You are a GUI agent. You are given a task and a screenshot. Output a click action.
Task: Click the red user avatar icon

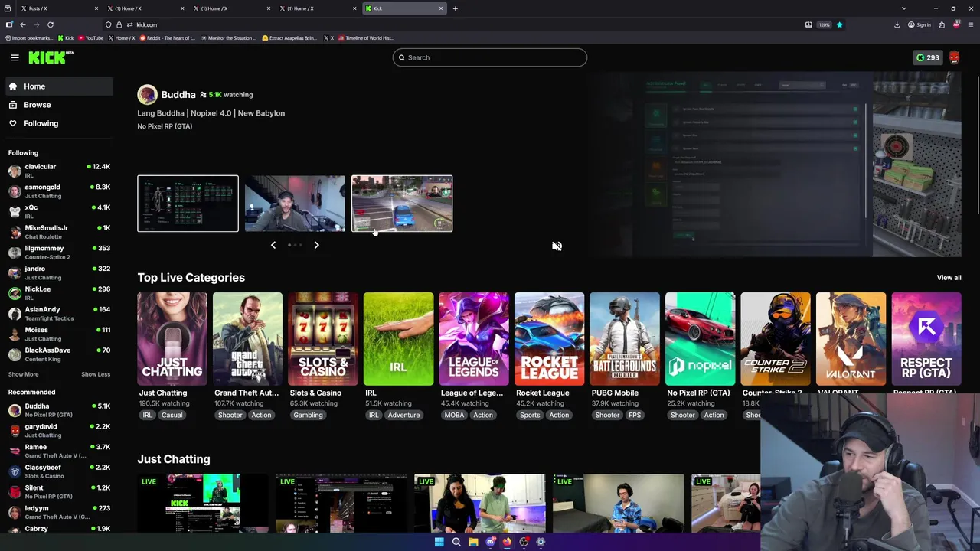pyautogui.click(x=954, y=57)
